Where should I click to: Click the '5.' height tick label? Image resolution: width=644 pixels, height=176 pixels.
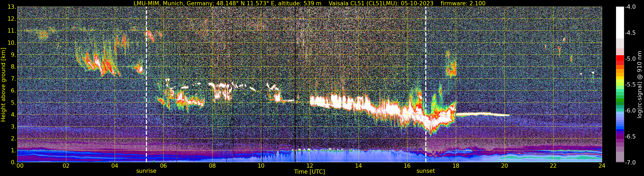[13, 103]
